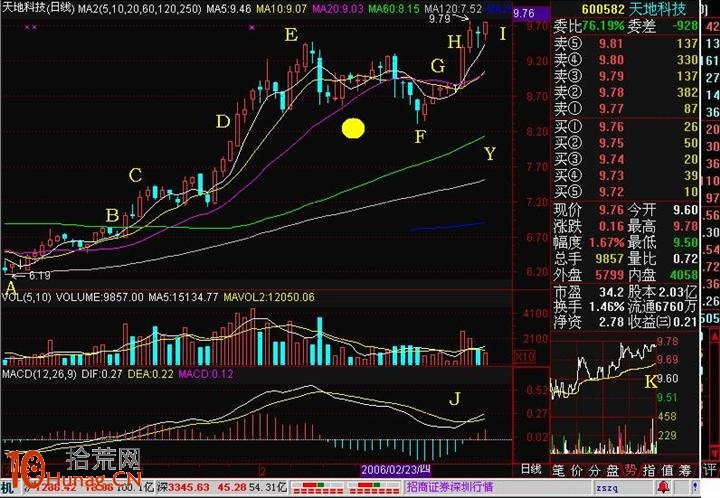The height and width of the screenshot is (498, 720).
Task: Click the MA120:7.52 legend
Action: tap(453, 9)
